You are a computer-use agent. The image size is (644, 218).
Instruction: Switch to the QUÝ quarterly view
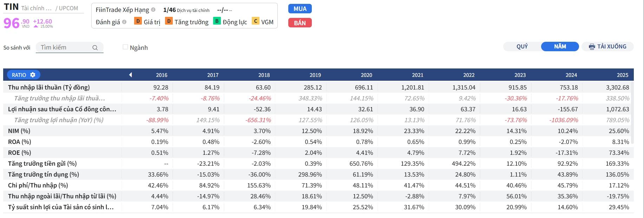coord(522,46)
